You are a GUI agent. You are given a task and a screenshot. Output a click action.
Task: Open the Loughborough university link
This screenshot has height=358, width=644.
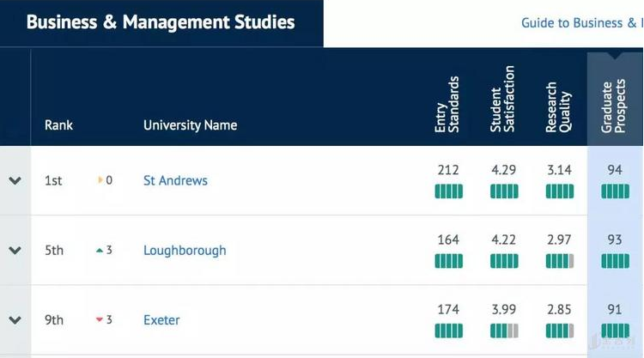185,251
